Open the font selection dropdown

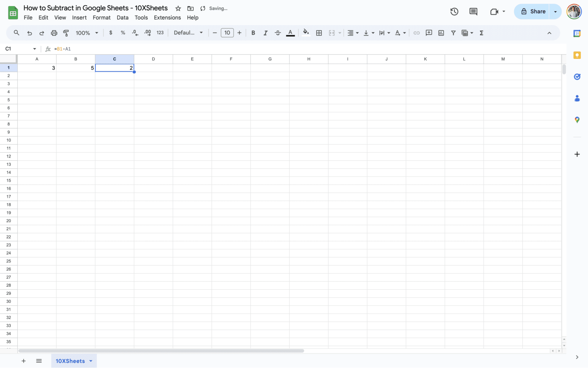pyautogui.click(x=188, y=33)
